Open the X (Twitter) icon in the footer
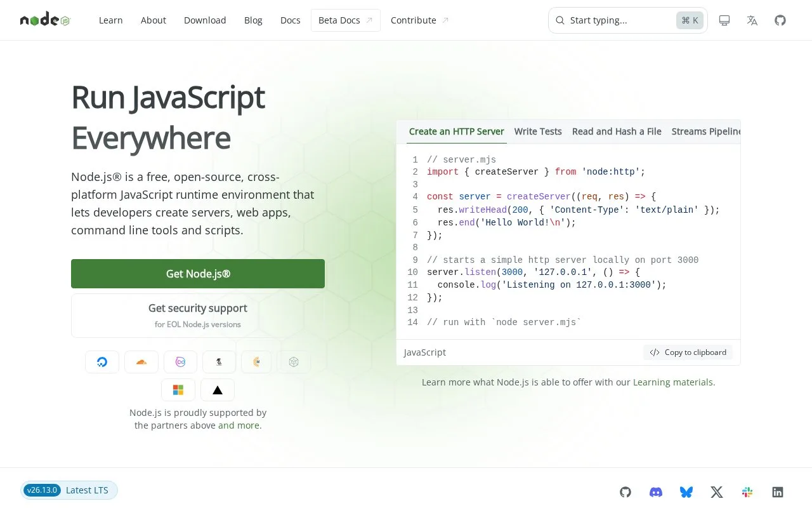This screenshot has height=508, width=812. [x=717, y=491]
